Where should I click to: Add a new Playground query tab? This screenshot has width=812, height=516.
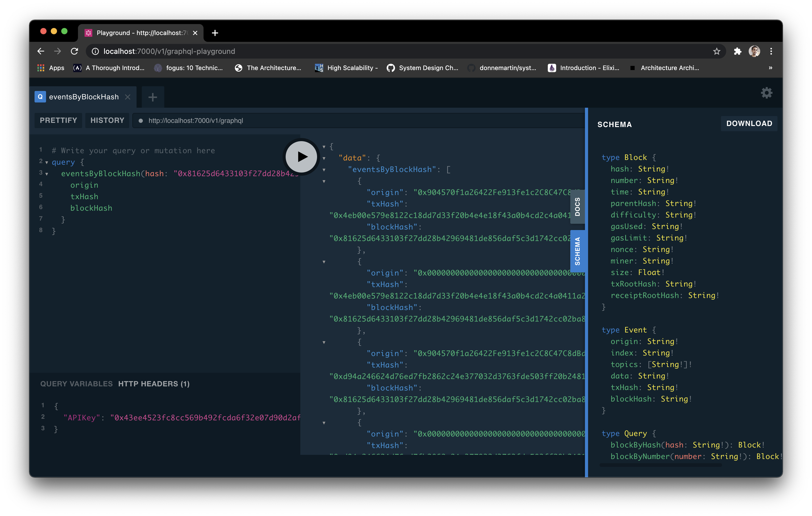pyautogui.click(x=153, y=98)
